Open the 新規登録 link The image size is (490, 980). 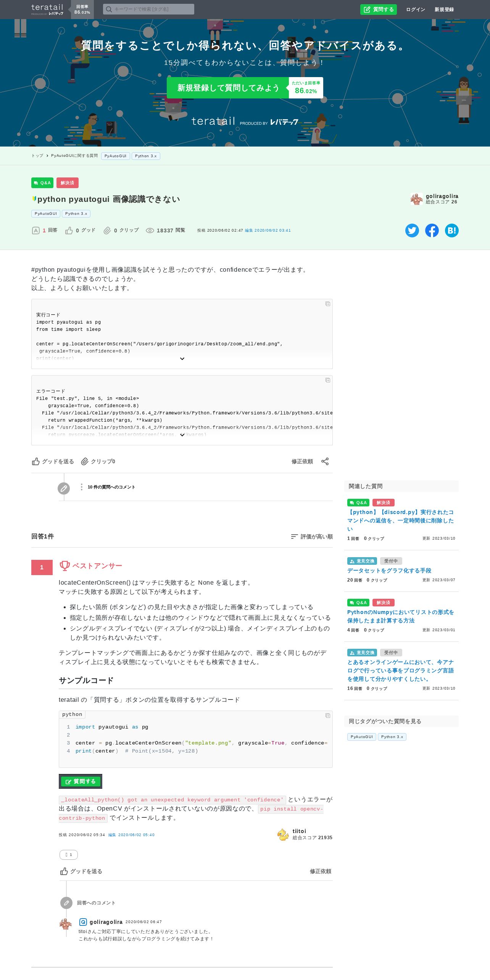pos(444,10)
